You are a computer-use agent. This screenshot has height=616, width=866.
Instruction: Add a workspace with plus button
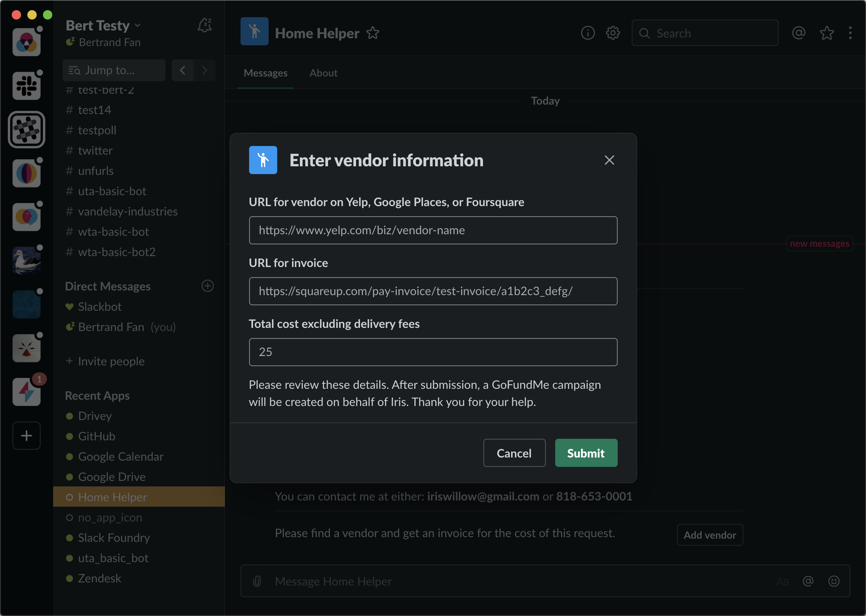(27, 436)
